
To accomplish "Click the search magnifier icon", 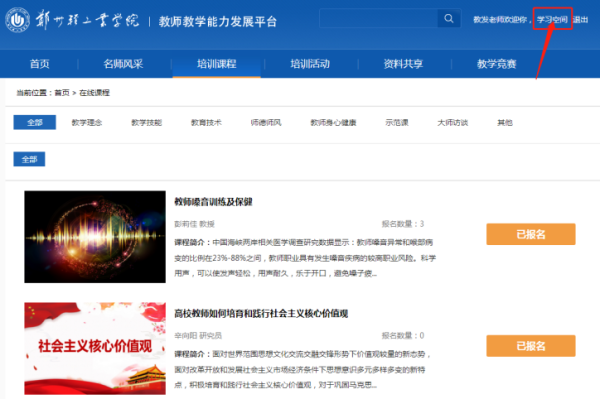I will pos(449,18).
